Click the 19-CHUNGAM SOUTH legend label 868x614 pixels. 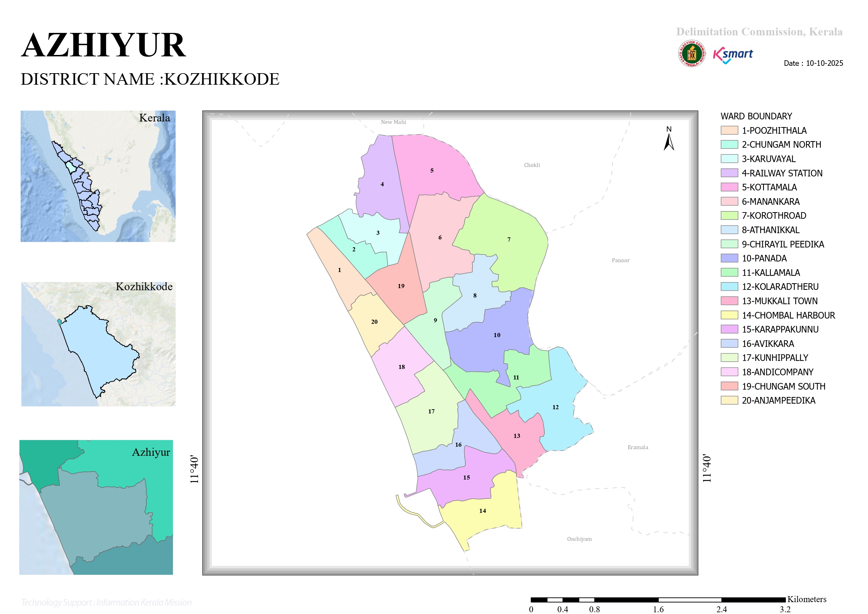coord(783,386)
